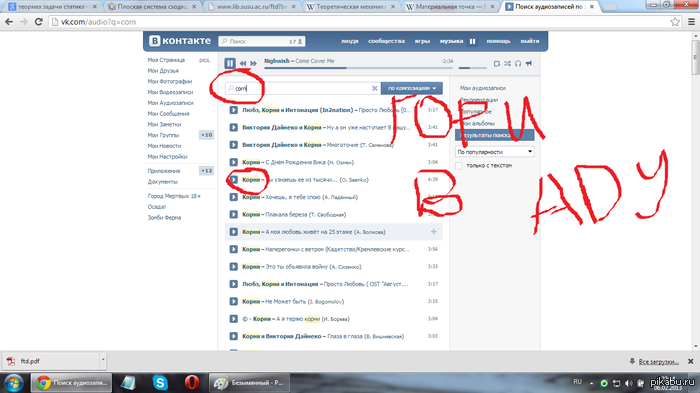700x393 pixels.
Task: Open 'сообщества' in the top menu
Action: (x=386, y=41)
